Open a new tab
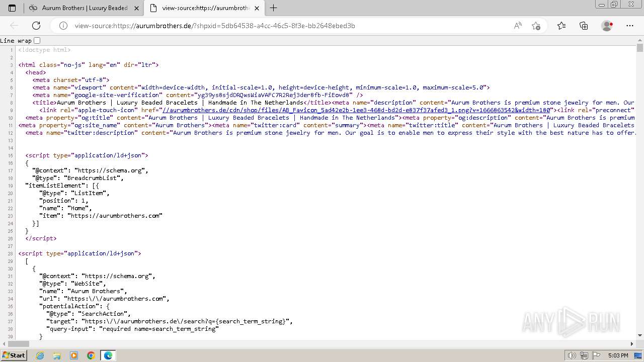Viewport: 644px width, 362px height. [x=274, y=8]
